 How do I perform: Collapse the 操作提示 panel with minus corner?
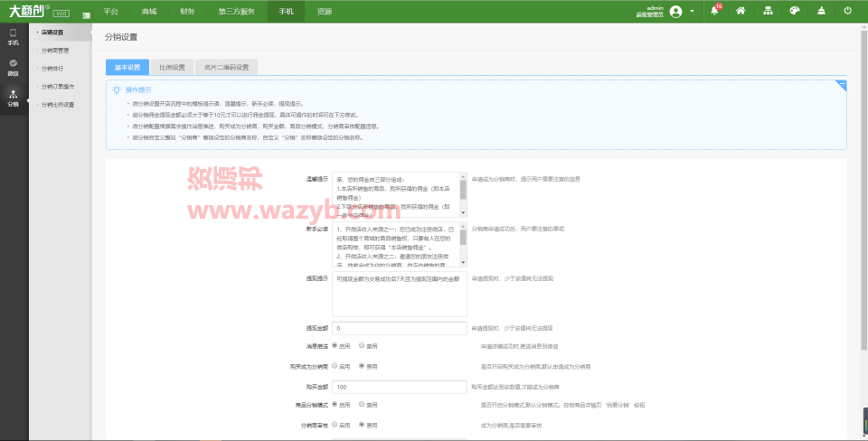(841, 85)
